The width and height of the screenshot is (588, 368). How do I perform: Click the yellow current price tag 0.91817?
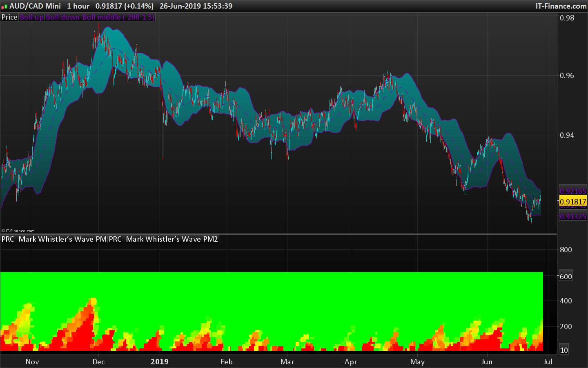tap(573, 202)
